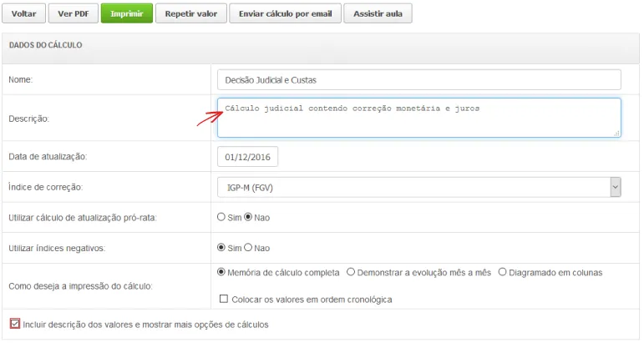Select Memória de cálculo completa option
The image size is (644, 343).
tap(221, 272)
